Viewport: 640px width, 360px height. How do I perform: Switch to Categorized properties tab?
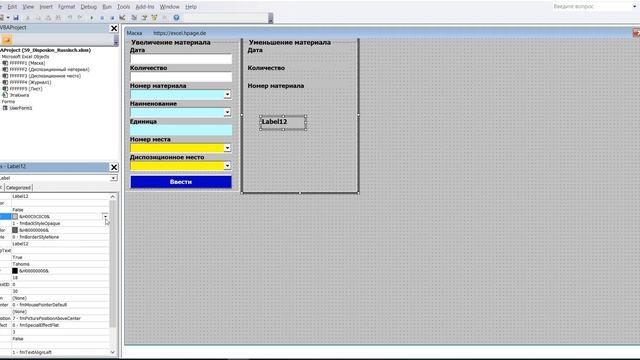(18, 188)
